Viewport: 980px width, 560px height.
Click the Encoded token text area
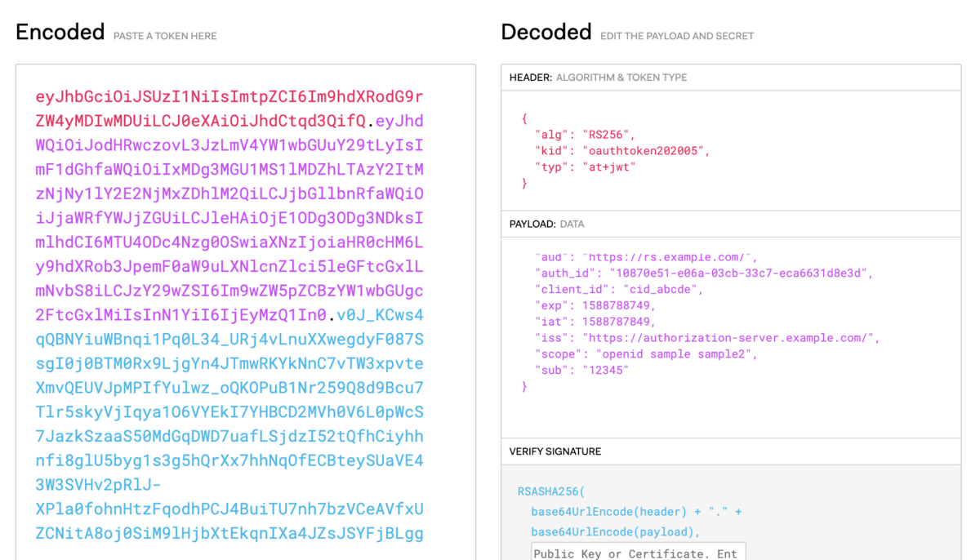tap(245, 313)
